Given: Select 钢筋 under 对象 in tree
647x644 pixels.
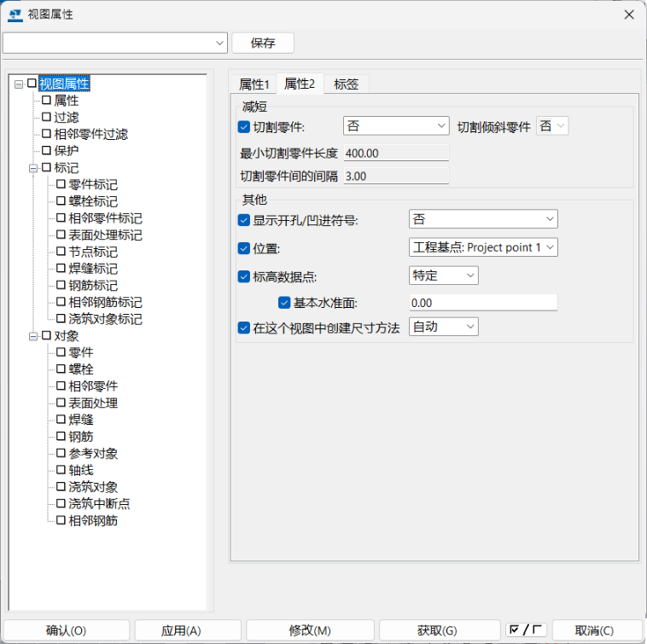Looking at the screenshot, I should point(81,436).
